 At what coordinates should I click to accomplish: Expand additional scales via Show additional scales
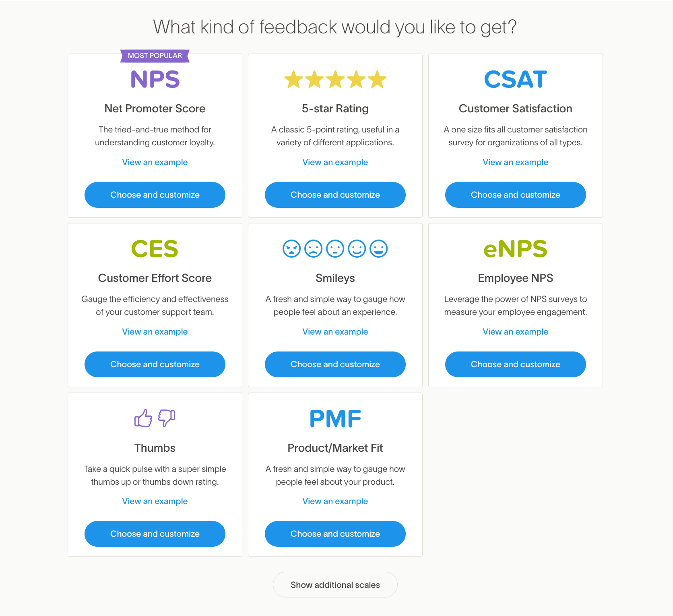[x=335, y=585]
